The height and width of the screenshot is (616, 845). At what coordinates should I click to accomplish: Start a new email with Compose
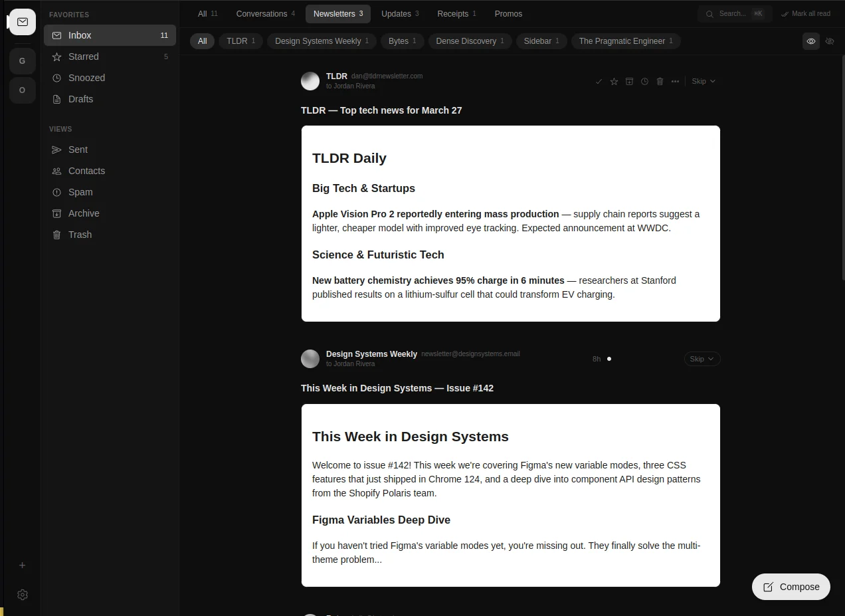(x=791, y=587)
